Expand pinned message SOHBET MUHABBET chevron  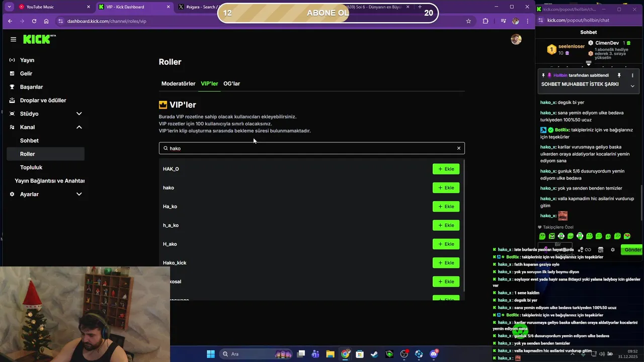click(632, 86)
